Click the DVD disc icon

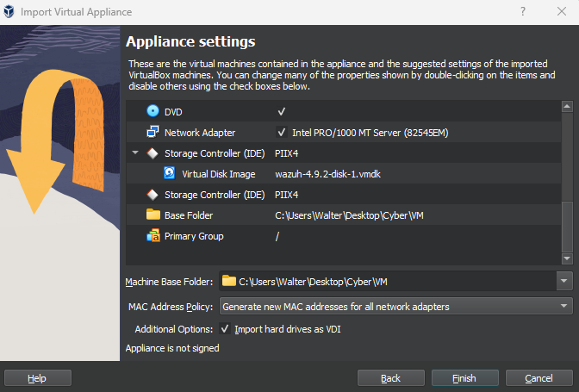[153, 111]
